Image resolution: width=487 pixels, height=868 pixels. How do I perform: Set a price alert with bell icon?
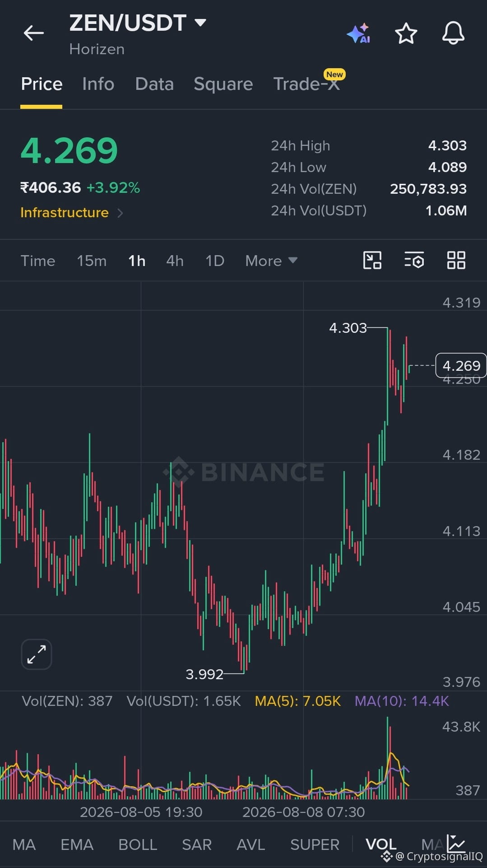click(x=453, y=33)
